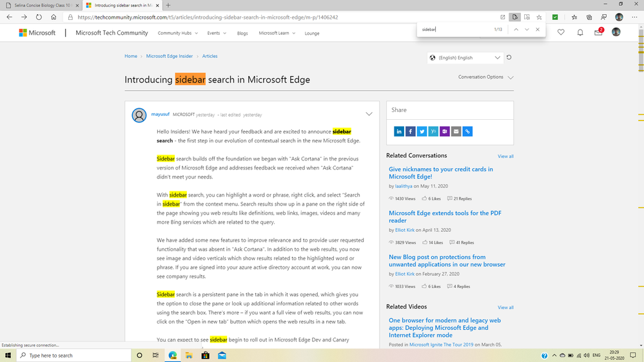This screenshot has width=644, height=362.
Task: Expand the Events menu
Action: click(217, 33)
